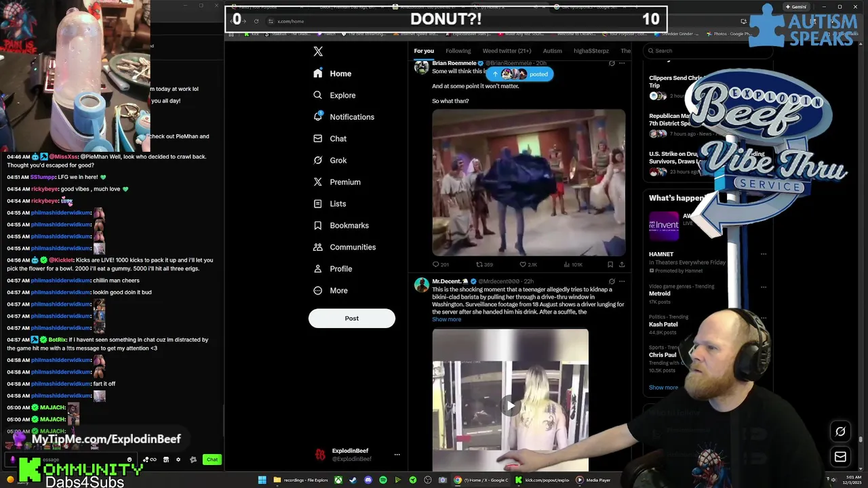Share the Brian Roemmele post
This screenshot has width=868, height=488.
(x=622, y=264)
